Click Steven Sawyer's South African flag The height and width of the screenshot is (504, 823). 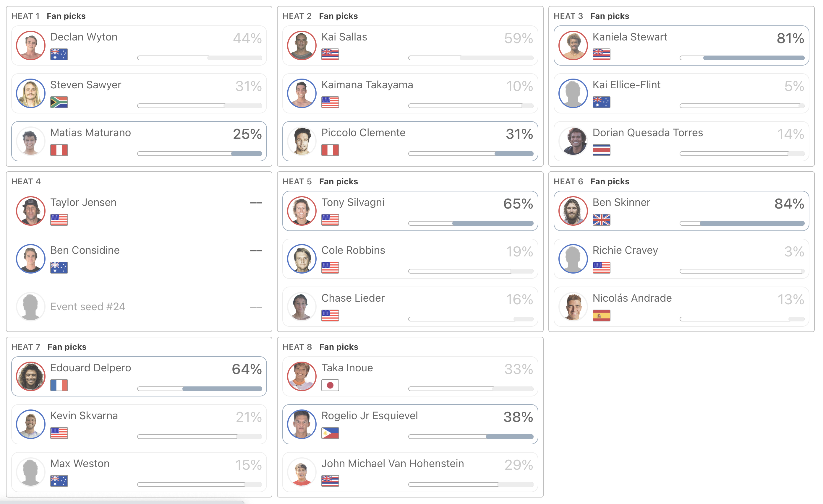pos(59,102)
